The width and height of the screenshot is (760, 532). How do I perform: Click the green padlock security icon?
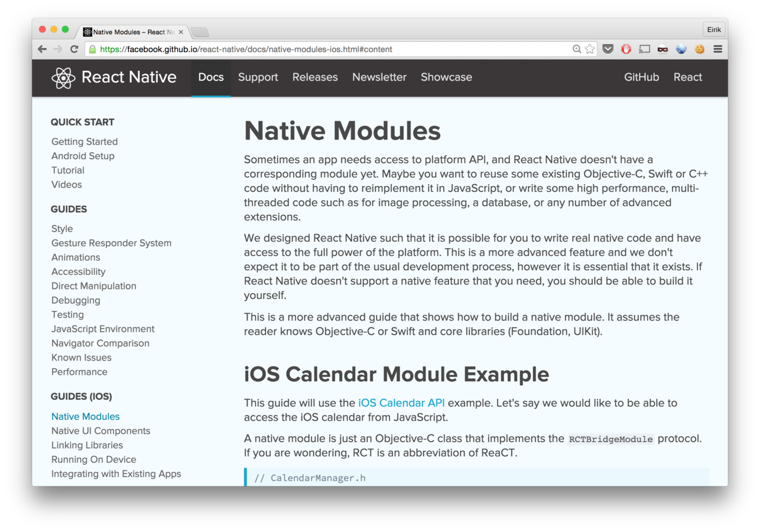(92, 49)
